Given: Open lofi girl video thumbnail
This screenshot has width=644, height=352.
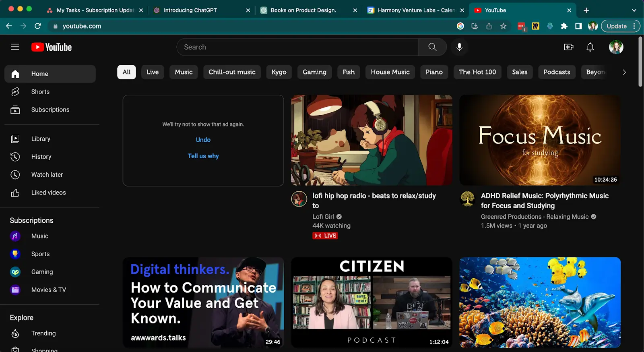Looking at the screenshot, I should coord(372,140).
